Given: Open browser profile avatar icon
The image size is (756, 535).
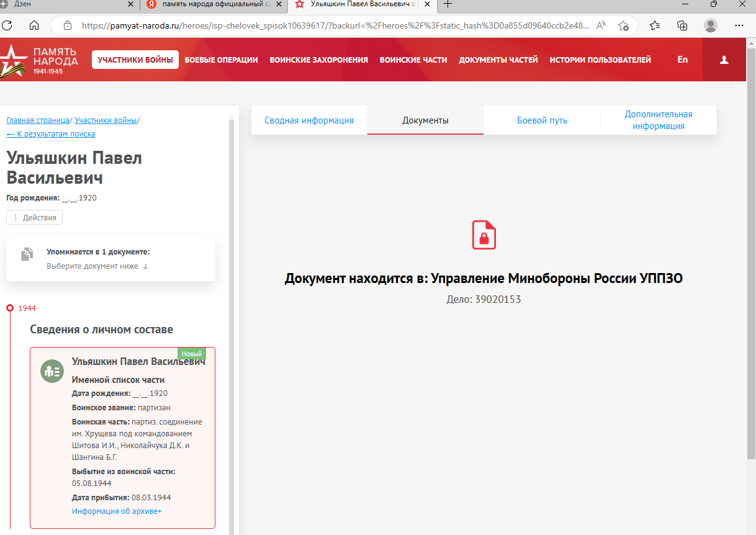Looking at the screenshot, I should tap(711, 25).
